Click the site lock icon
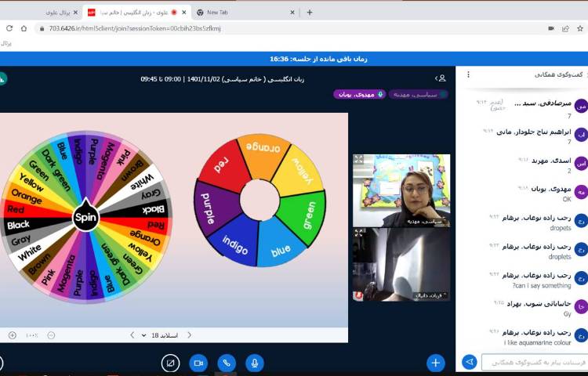 pos(42,28)
